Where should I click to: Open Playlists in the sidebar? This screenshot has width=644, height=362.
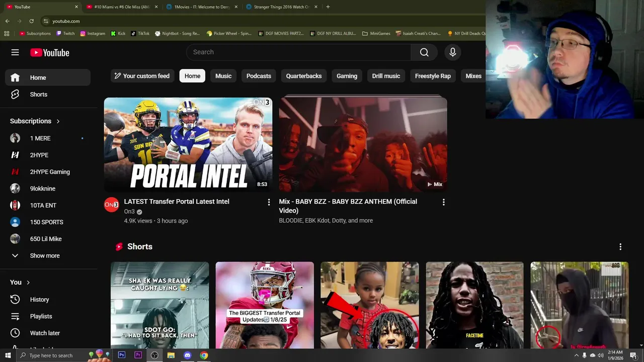coord(48,316)
